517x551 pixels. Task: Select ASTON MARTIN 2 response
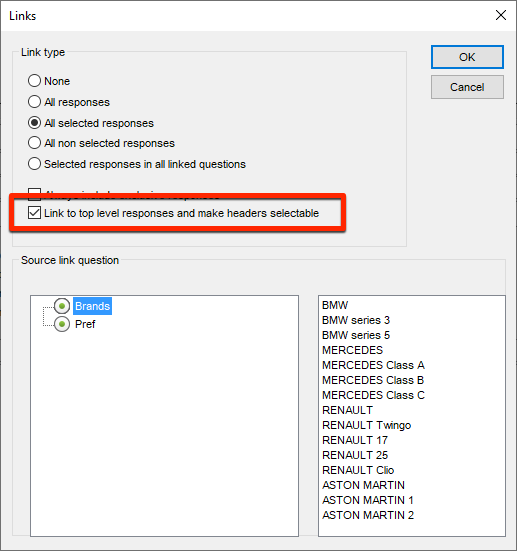pyautogui.click(x=368, y=515)
